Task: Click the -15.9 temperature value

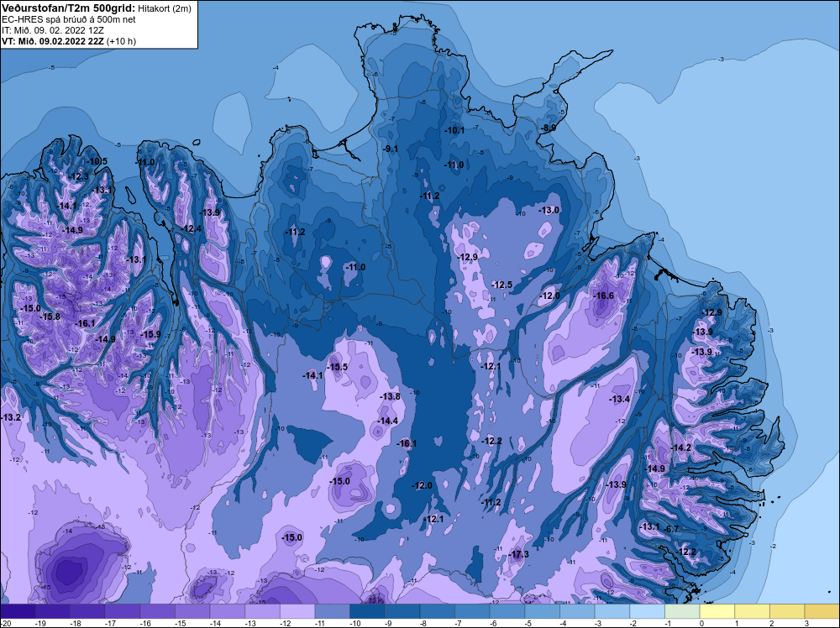Action: [150, 334]
